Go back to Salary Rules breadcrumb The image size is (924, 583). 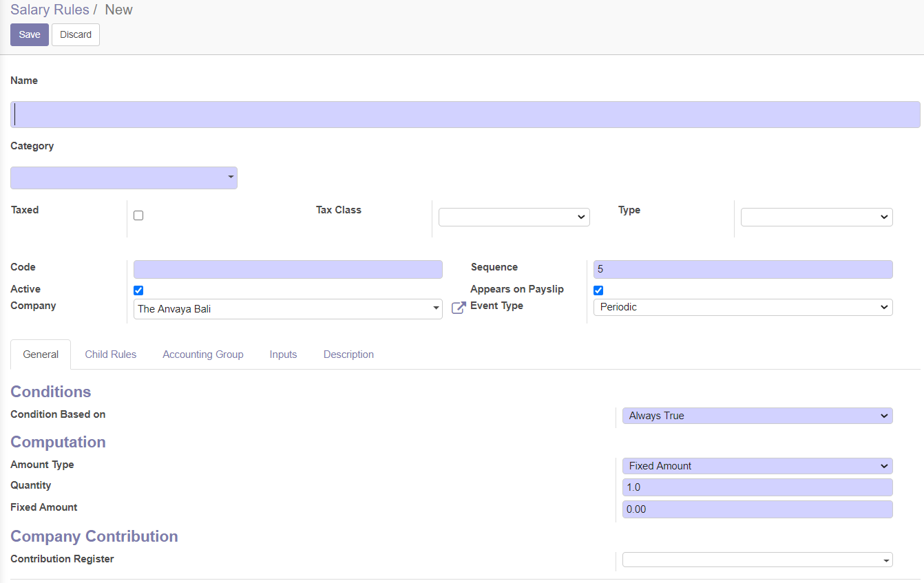[50, 10]
